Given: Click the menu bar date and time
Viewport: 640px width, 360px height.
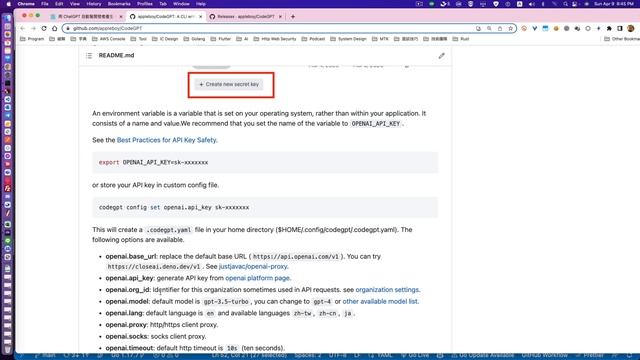Looking at the screenshot, I should pyautogui.click(x=614, y=4).
